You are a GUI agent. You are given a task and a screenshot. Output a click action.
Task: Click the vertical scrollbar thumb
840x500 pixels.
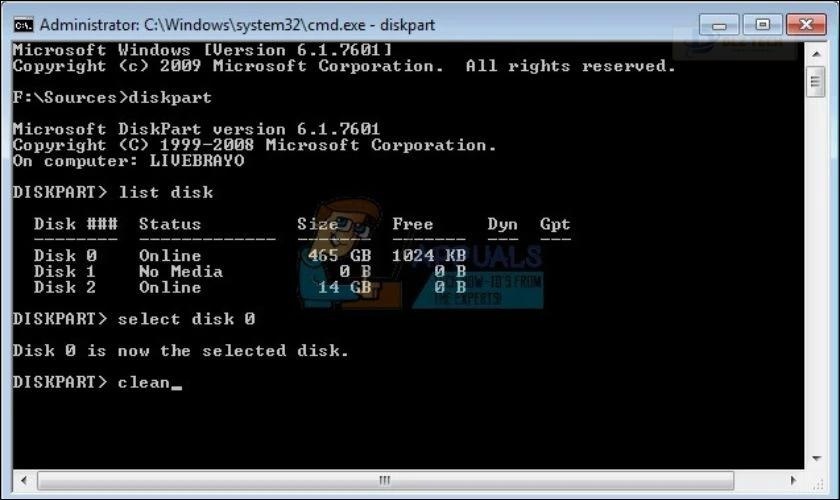coord(816,82)
